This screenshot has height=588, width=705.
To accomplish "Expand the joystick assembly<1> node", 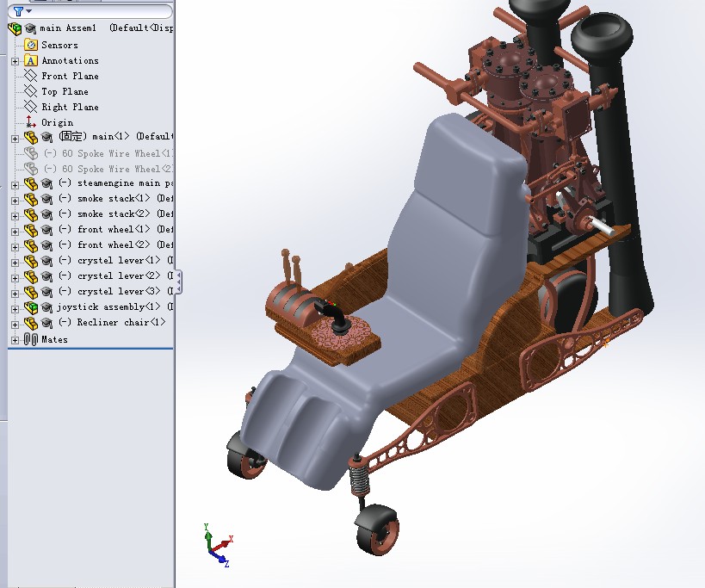I will click(x=15, y=309).
